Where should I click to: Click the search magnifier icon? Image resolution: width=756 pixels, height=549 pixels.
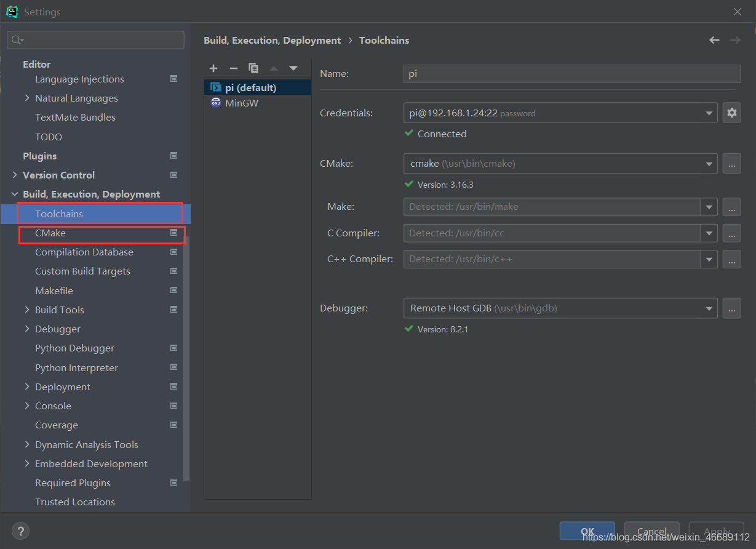(x=17, y=40)
